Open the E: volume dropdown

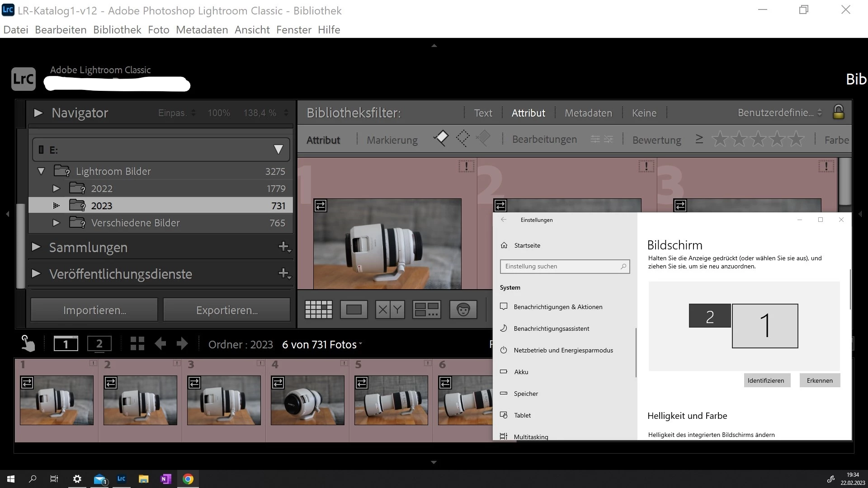pos(278,150)
